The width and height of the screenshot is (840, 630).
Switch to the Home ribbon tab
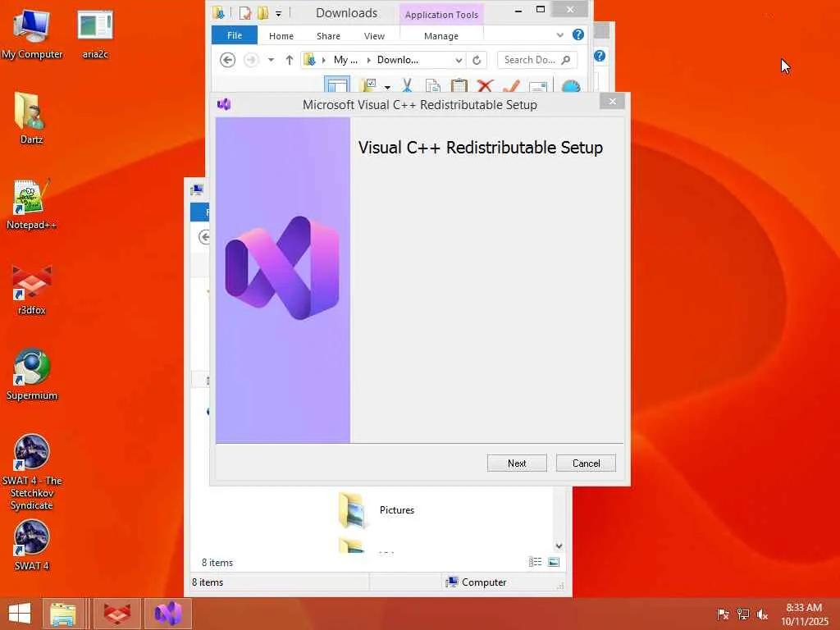(281, 36)
